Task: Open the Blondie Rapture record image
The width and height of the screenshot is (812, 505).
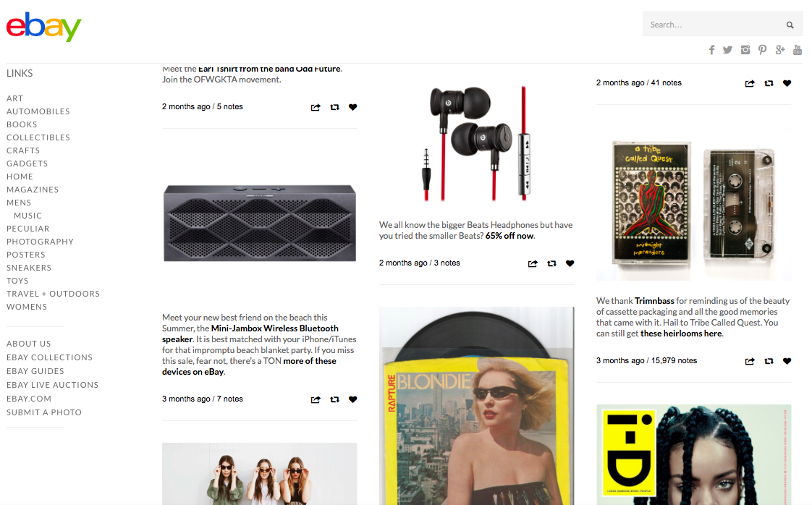Action: (x=476, y=406)
